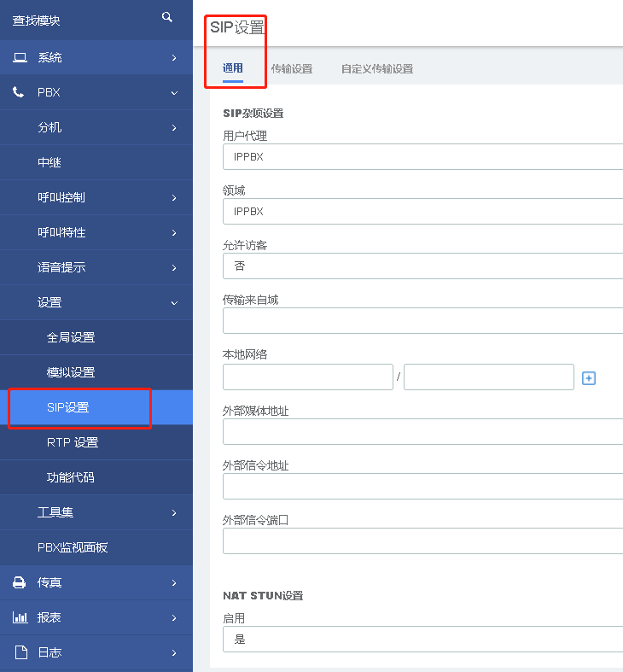Click the first 本地网络 address field
The height and width of the screenshot is (672, 623).
(308, 377)
